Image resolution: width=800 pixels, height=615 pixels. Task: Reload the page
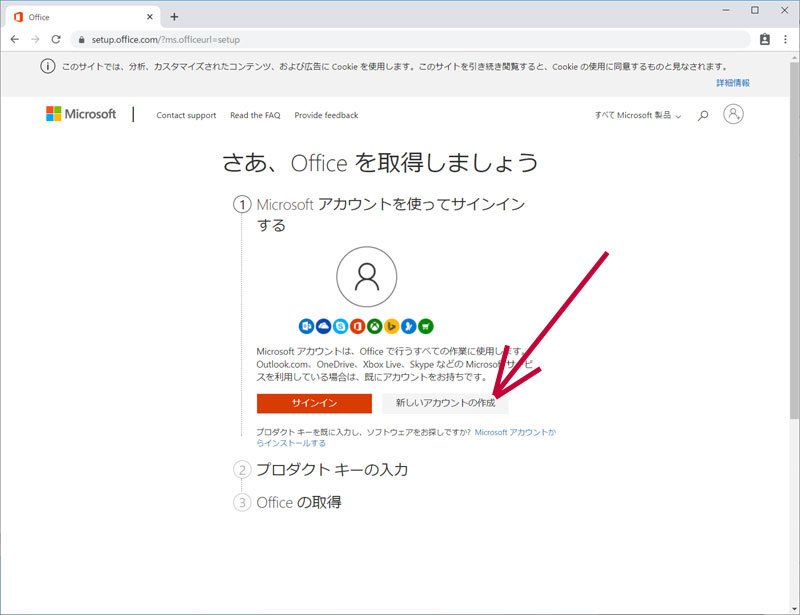click(56, 39)
